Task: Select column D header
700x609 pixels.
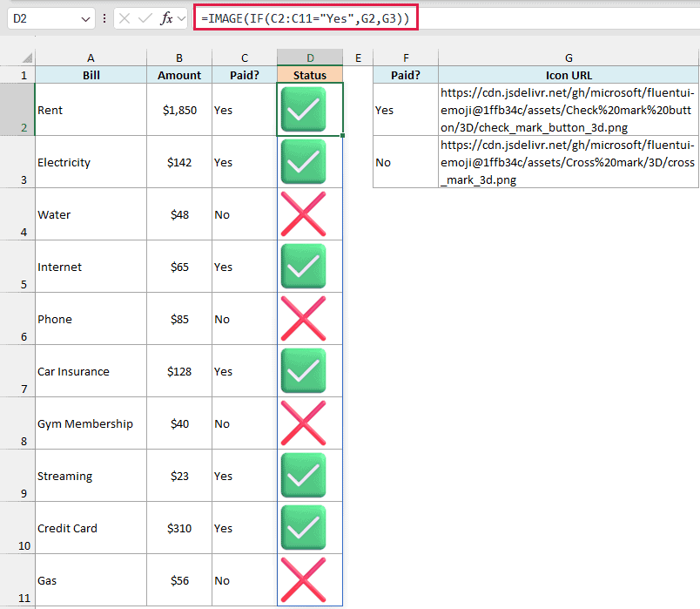Action: [x=310, y=58]
